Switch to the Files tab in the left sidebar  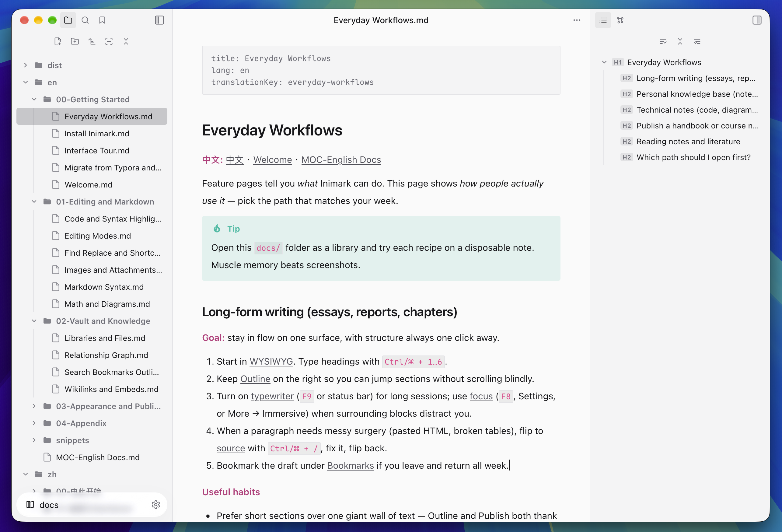pyautogui.click(x=68, y=20)
